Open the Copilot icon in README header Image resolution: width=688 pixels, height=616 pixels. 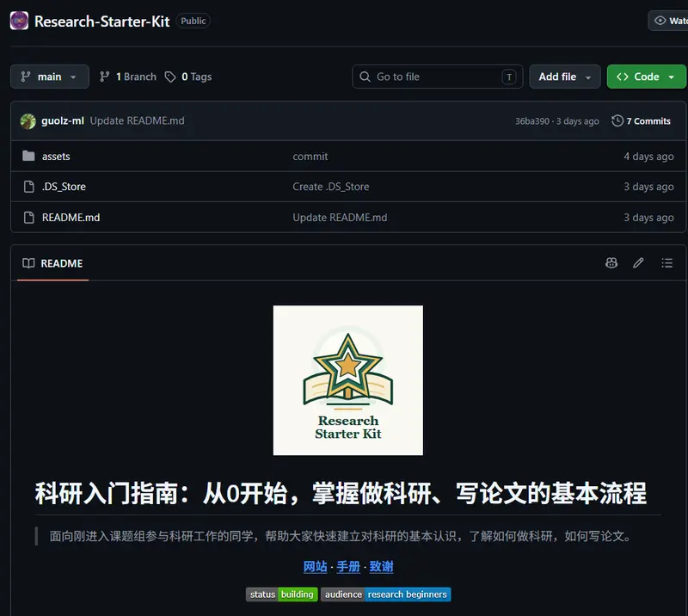pos(611,263)
